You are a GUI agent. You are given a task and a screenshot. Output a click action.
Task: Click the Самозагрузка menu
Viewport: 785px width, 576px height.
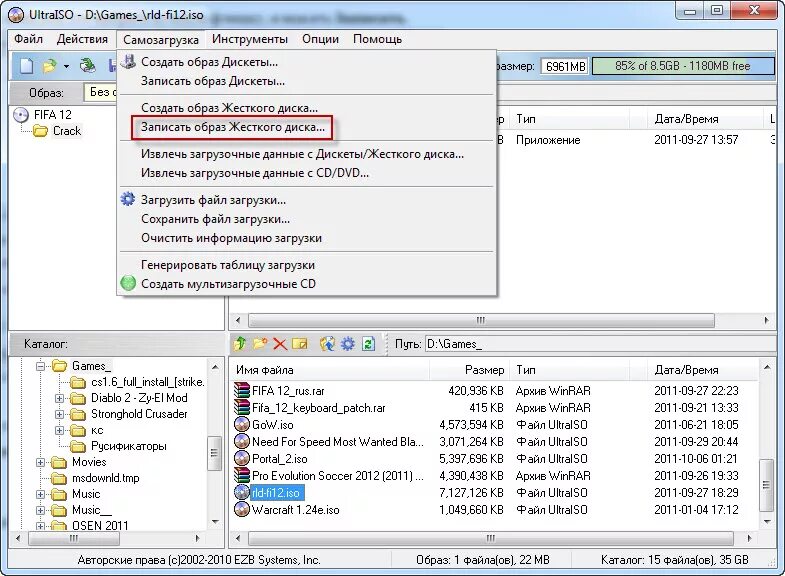coord(161,40)
